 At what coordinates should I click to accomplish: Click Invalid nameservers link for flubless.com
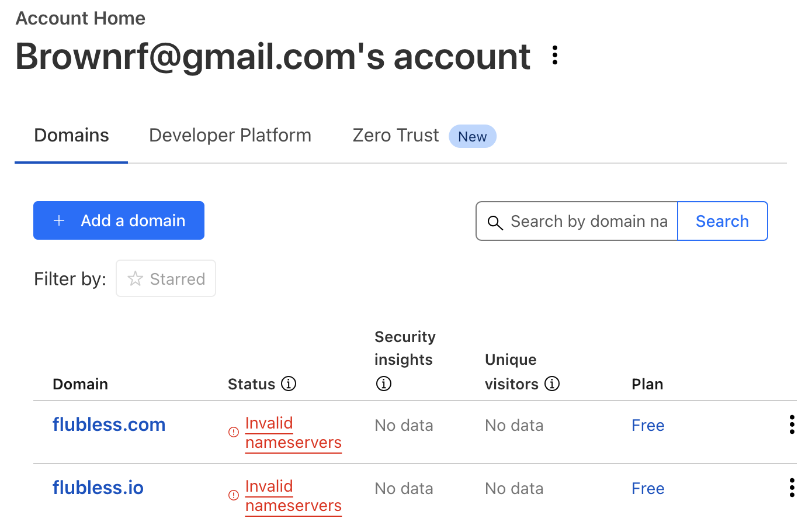[293, 433]
